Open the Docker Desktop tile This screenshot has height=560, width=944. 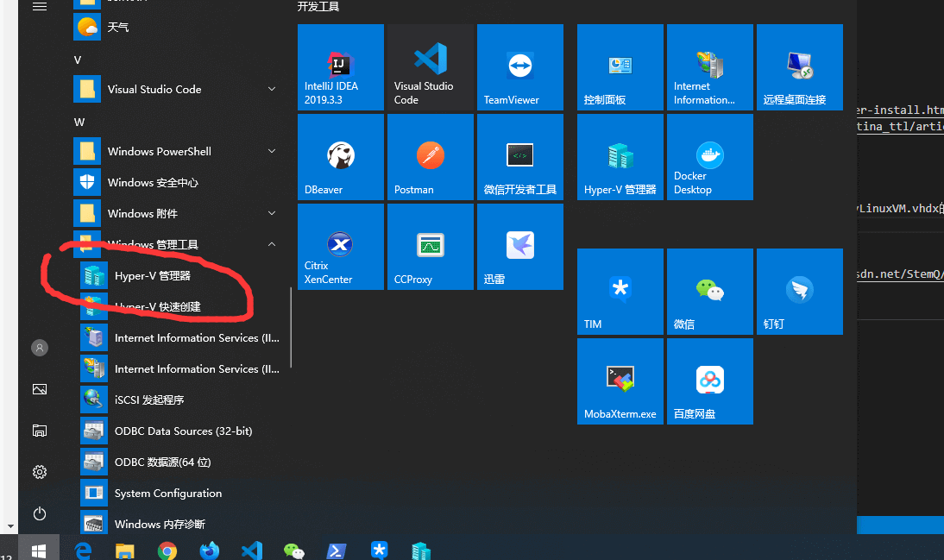click(x=709, y=157)
